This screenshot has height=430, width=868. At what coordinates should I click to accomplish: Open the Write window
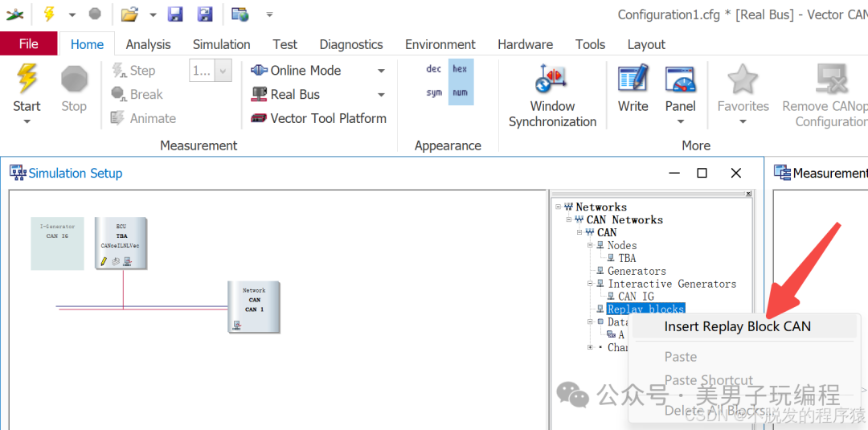[633, 88]
